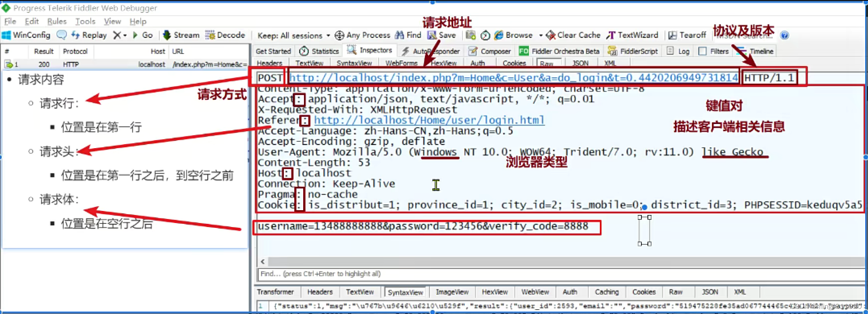Viewport: 868px width, 314px height.
Task: Replay the selected session
Action: coord(89,35)
